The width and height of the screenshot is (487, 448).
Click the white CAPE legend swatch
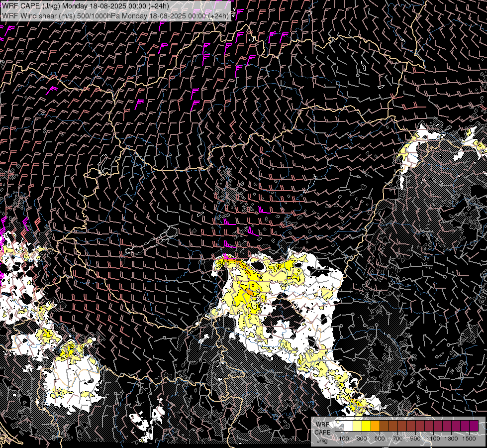pyautogui.click(x=349, y=426)
